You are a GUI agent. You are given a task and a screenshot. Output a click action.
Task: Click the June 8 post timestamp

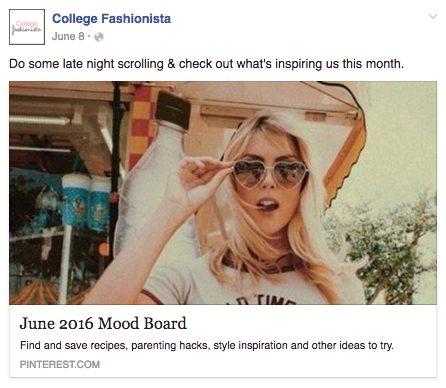(68, 36)
